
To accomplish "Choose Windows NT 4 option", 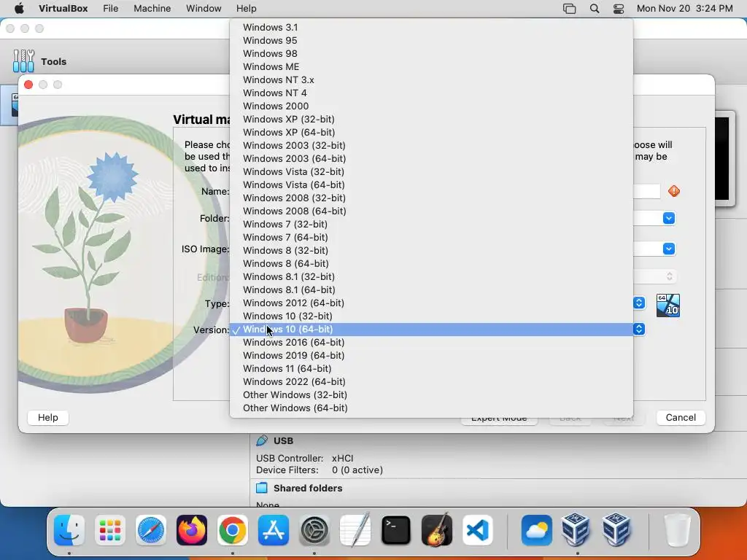I will (x=431, y=93).
